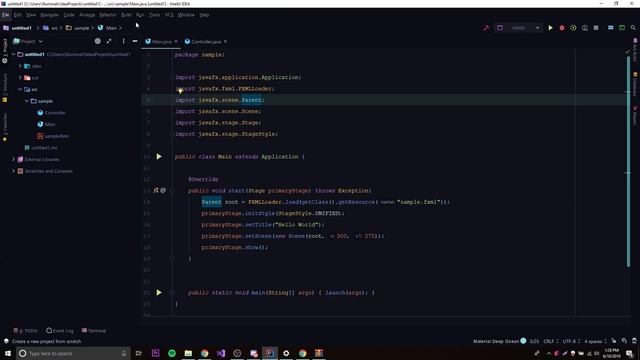Image resolution: width=640 pixels, height=360 pixels.
Task: Open Project panel options menu icon
Action: [x=123, y=41]
